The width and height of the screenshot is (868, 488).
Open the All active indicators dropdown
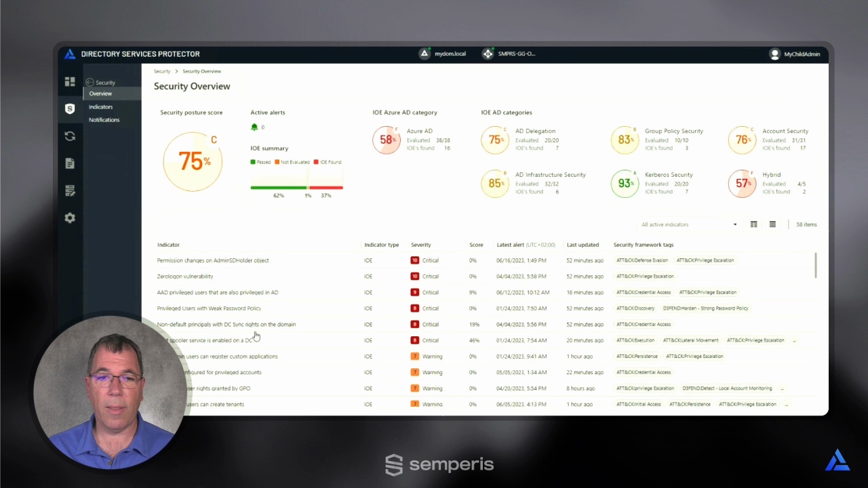(690, 224)
